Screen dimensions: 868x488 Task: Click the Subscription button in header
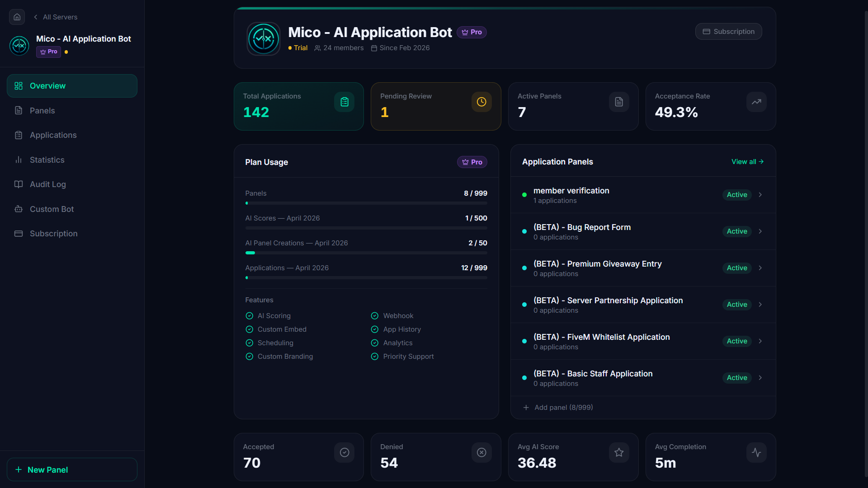(728, 32)
